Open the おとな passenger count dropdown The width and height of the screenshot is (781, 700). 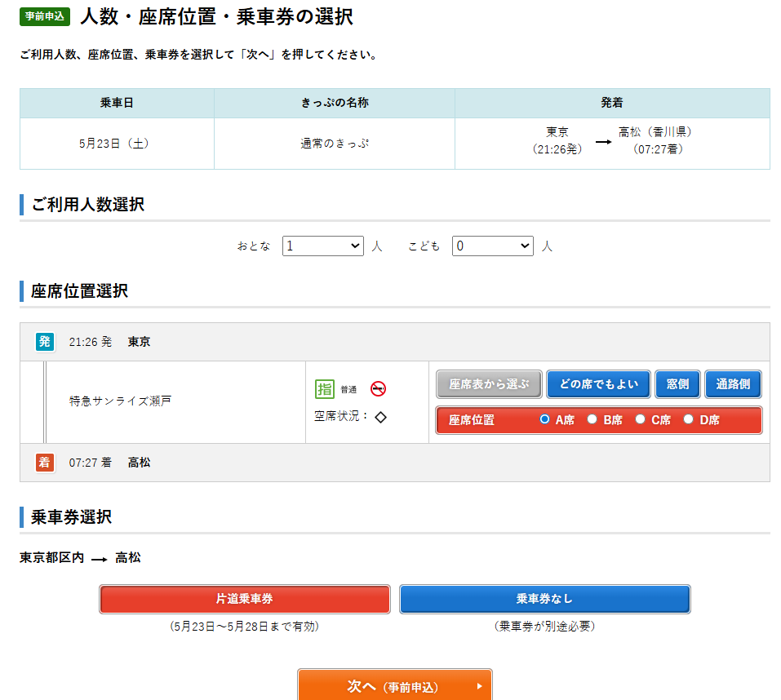(x=322, y=246)
